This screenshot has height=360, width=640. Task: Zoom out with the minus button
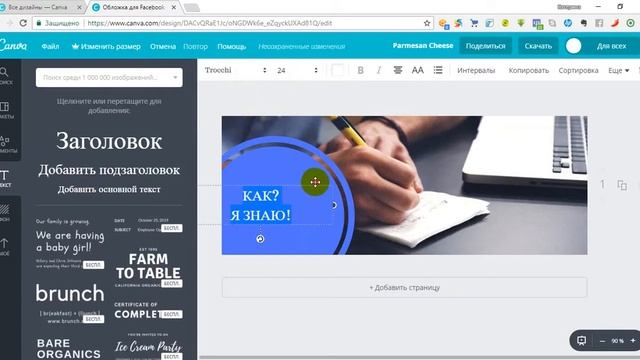coord(602,341)
